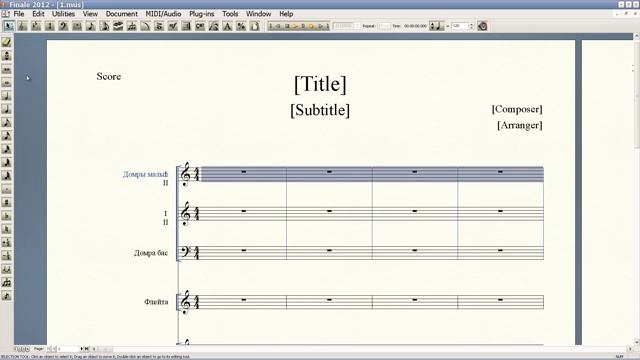
Task: Select the Measure tool
Action: coord(77,26)
